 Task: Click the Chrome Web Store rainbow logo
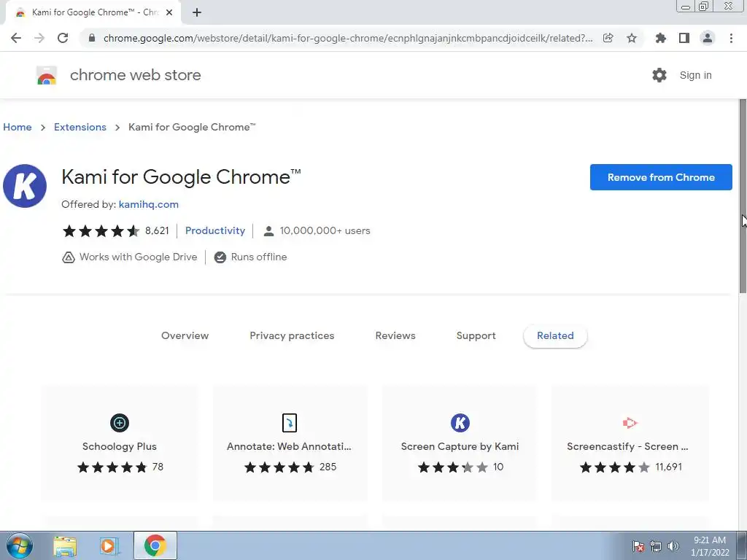tap(47, 75)
